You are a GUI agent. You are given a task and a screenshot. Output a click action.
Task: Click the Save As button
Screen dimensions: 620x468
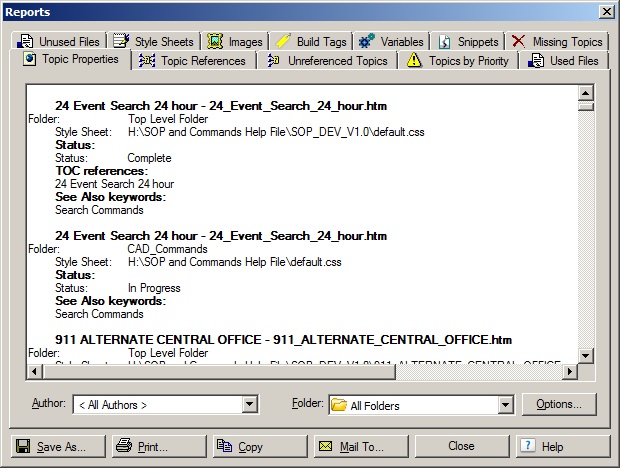click(x=58, y=446)
